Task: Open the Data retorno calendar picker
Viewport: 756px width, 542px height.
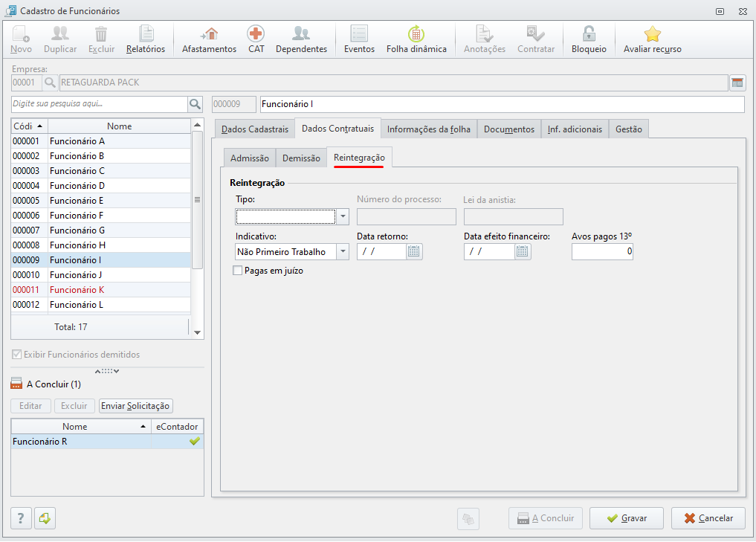Action: point(413,251)
